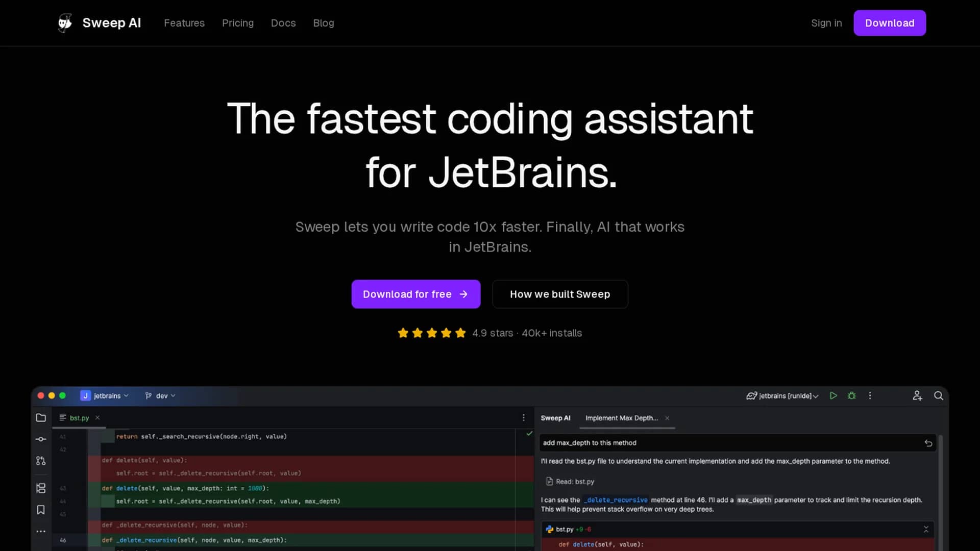Expand the jetbrains project dropdown
The image size is (980, 551).
105,396
